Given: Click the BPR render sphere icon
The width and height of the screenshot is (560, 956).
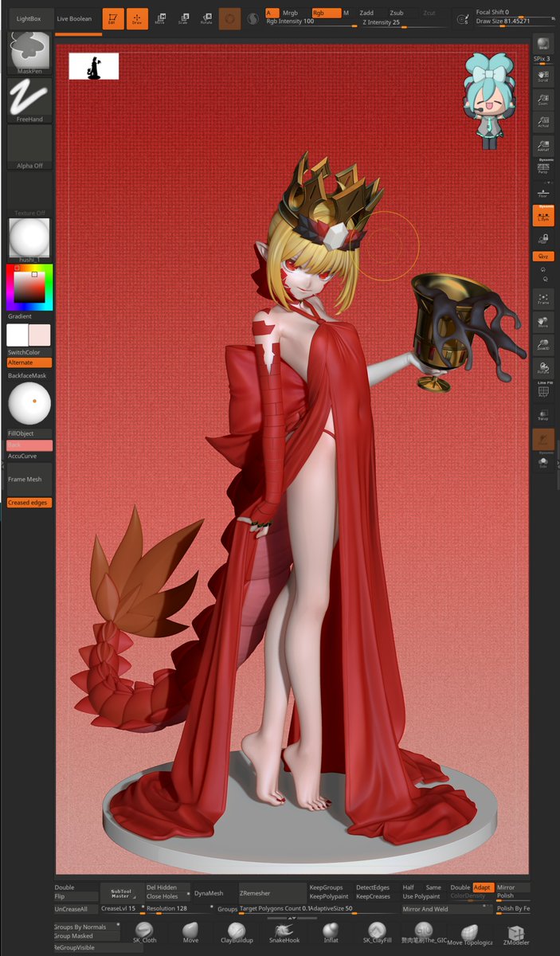Looking at the screenshot, I should click(543, 45).
